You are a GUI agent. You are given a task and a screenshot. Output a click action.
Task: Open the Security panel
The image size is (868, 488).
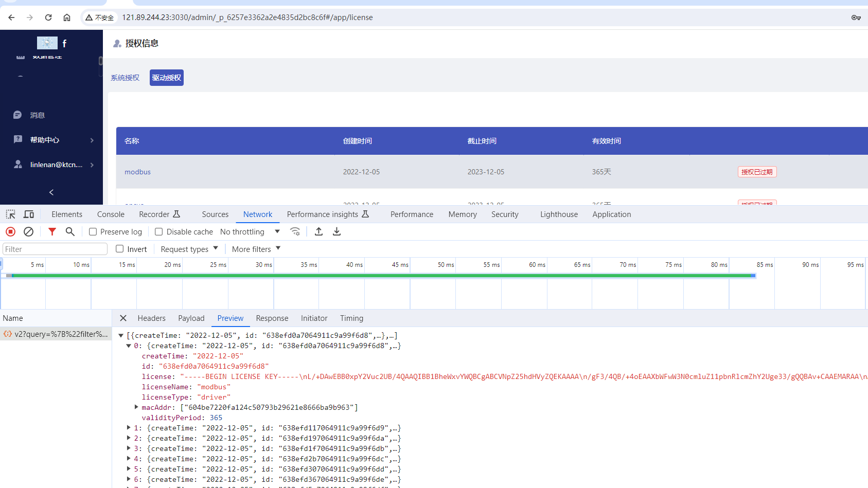[505, 214]
